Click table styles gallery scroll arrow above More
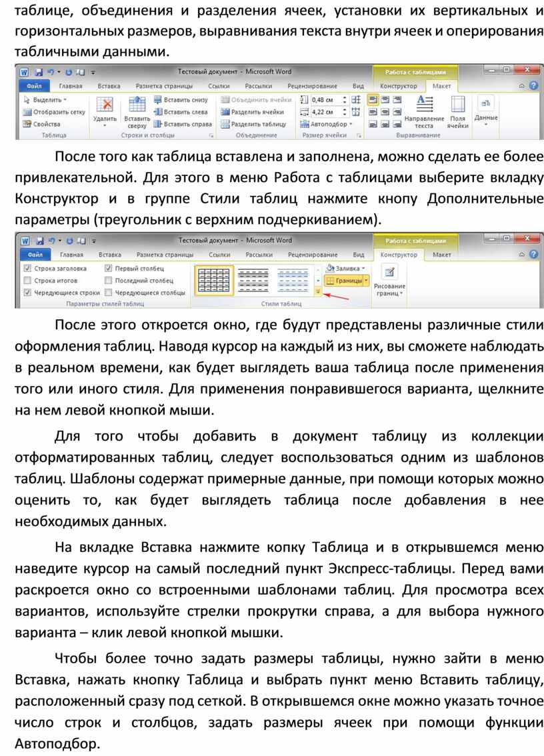Image resolution: width=544 pixels, height=756 pixels. click(318, 280)
